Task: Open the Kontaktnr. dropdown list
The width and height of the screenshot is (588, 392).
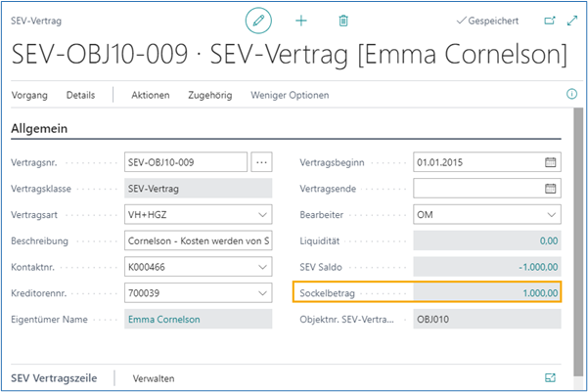Action: coord(261,266)
